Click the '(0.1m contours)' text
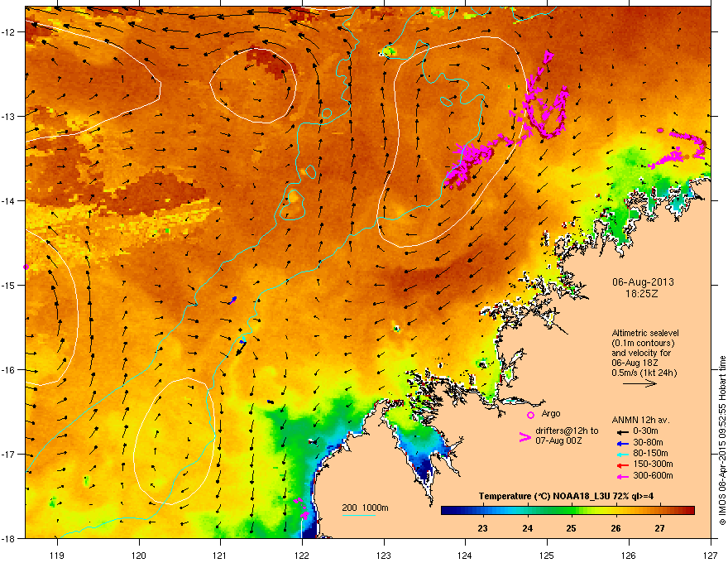Viewport: 728px width, 563px height. point(643,344)
